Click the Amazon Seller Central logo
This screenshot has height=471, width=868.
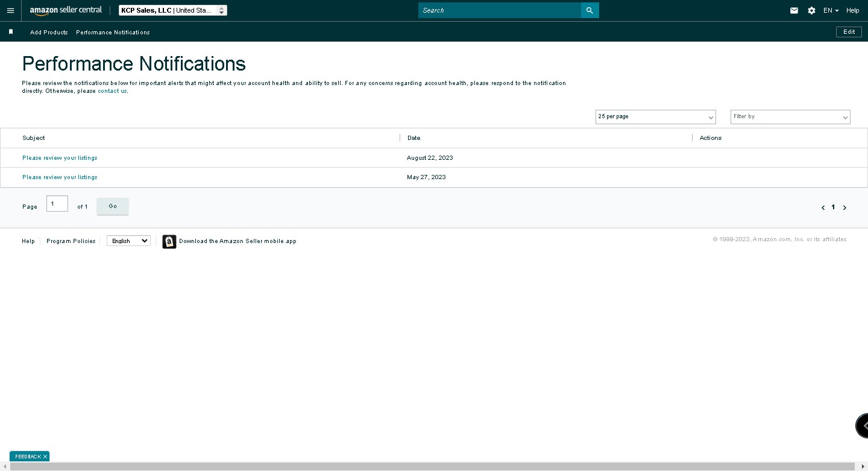pyautogui.click(x=66, y=10)
